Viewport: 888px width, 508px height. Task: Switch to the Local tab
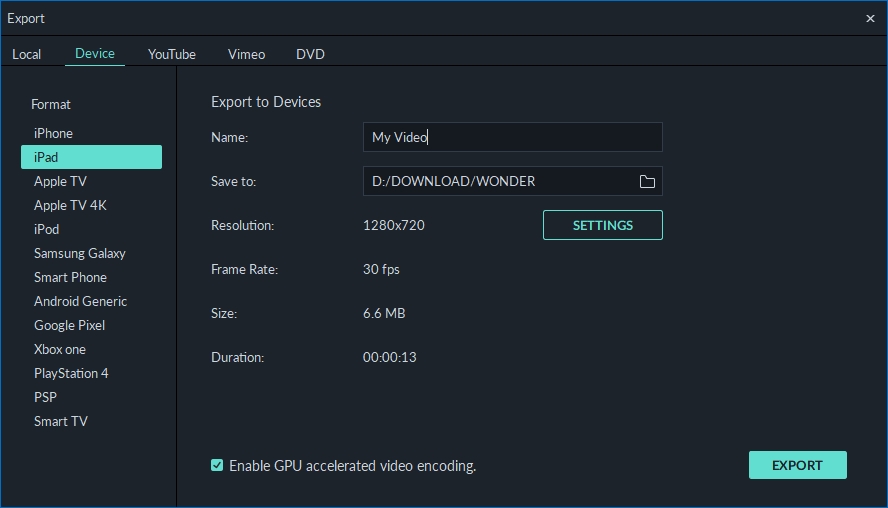(27, 54)
